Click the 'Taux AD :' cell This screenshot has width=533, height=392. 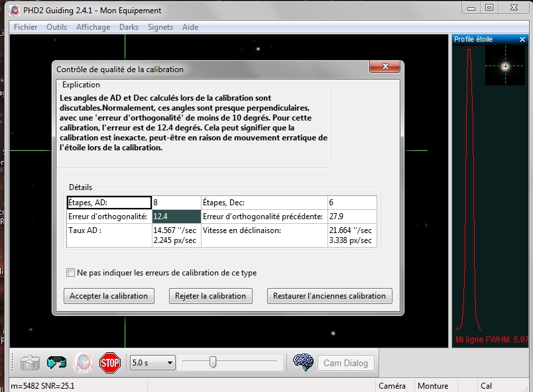[x=109, y=235]
